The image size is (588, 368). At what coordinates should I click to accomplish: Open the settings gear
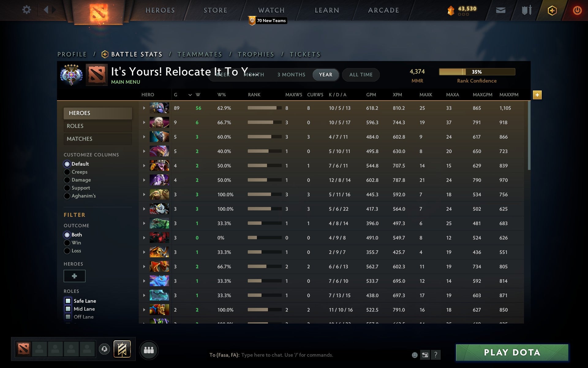(27, 10)
